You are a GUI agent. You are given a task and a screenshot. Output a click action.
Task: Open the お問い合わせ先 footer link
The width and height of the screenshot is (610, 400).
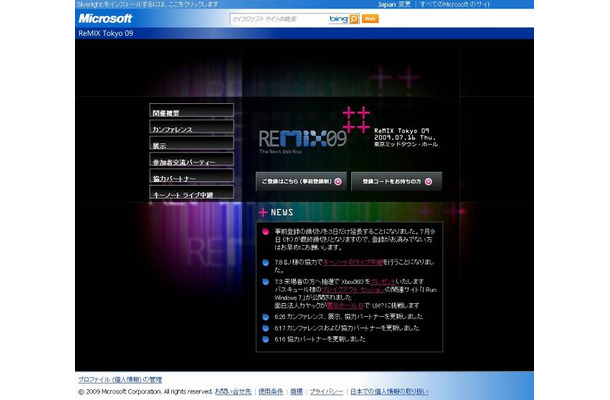click(233, 391)
